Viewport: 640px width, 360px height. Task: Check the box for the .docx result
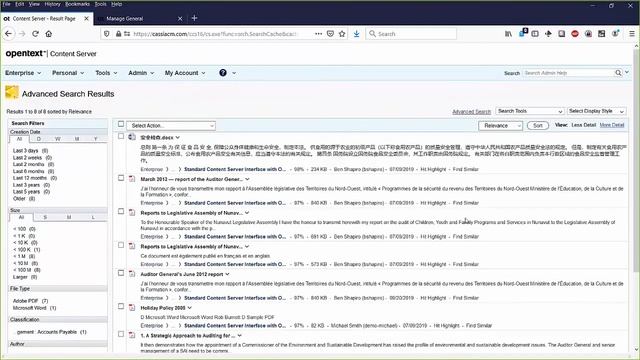[x=121, y=136]
